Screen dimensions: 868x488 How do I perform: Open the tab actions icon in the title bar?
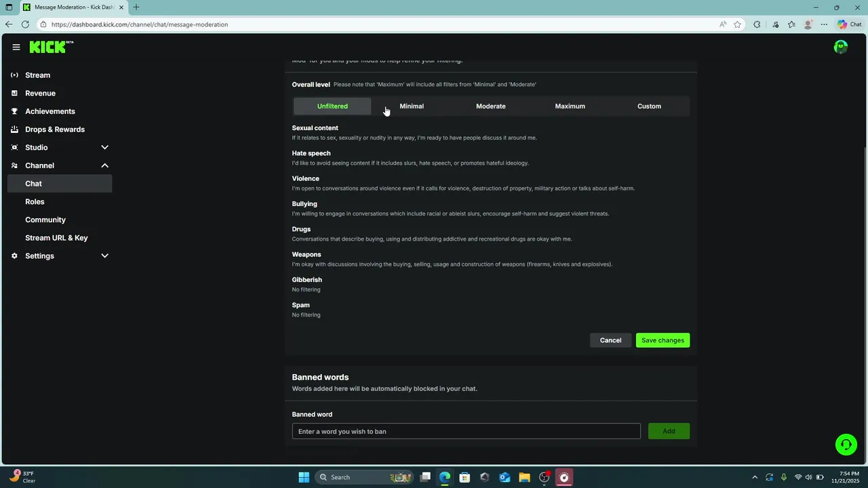[x=9, y=7]
